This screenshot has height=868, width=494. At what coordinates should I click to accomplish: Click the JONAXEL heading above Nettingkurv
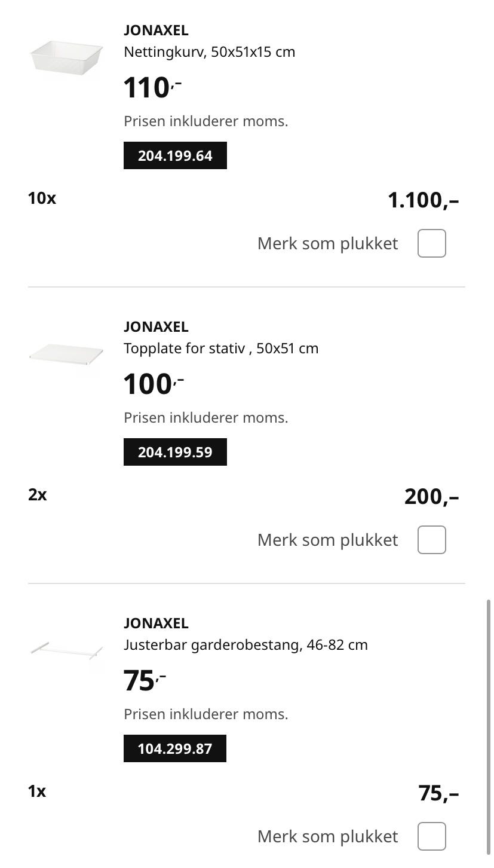point(156,30)
